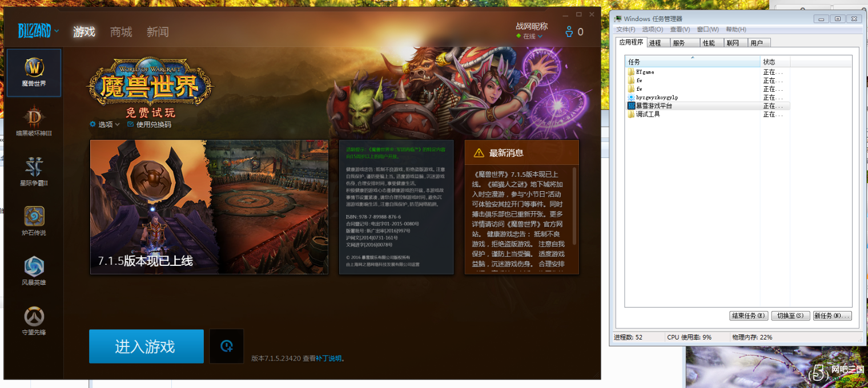
Task: Open the 窗口(W) menu in Task Manager
Action: [x=708, y=29]
